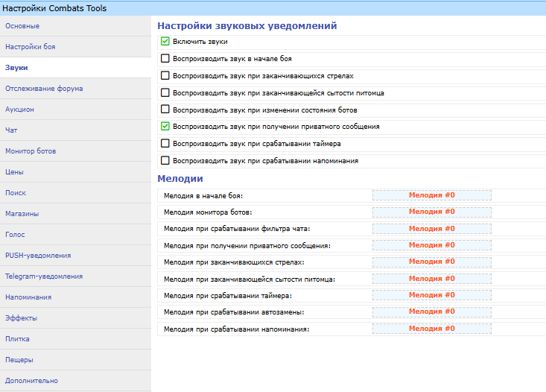Screen dimensions: 546x392
Task: Switch to "Настройки боя" section
Action: click(30, 47)
